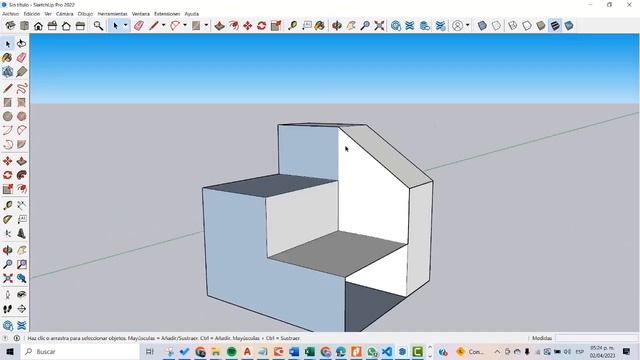Choose the Eraser tool in left toolbar
The image size is (640, 360).
[x=22, y=58]
